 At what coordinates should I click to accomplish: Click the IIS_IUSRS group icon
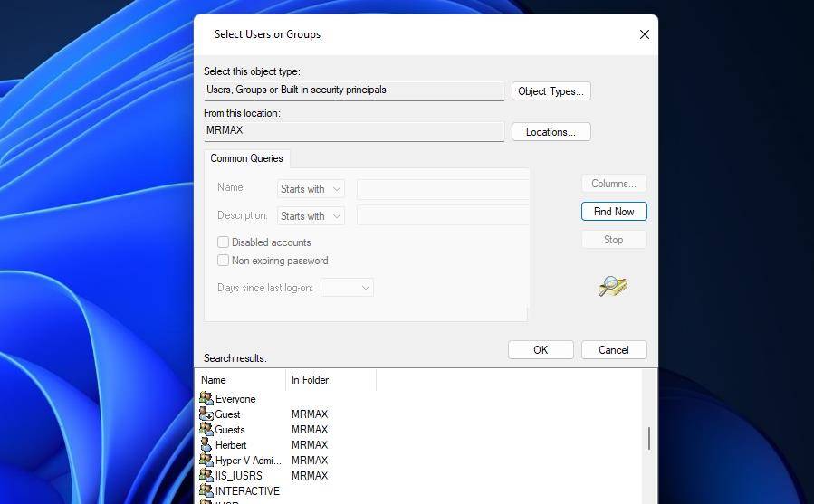(206, 475)
